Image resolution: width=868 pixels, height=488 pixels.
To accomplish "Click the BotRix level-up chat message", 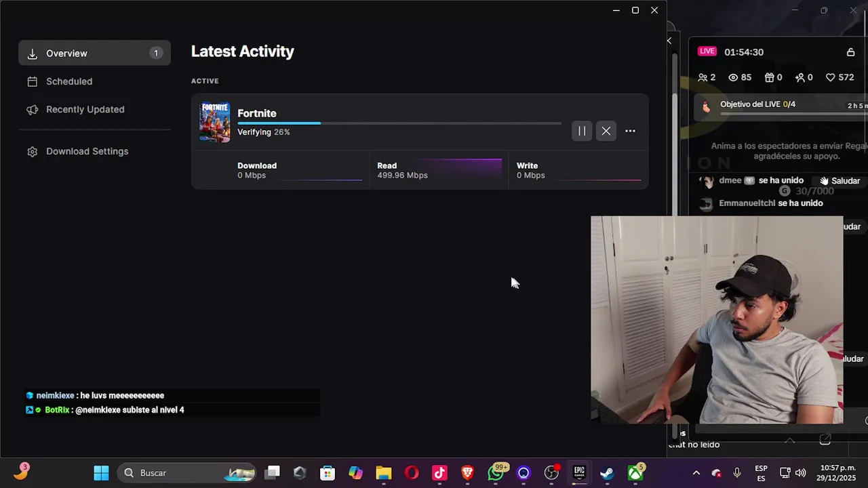I will (x=105, y=410).
